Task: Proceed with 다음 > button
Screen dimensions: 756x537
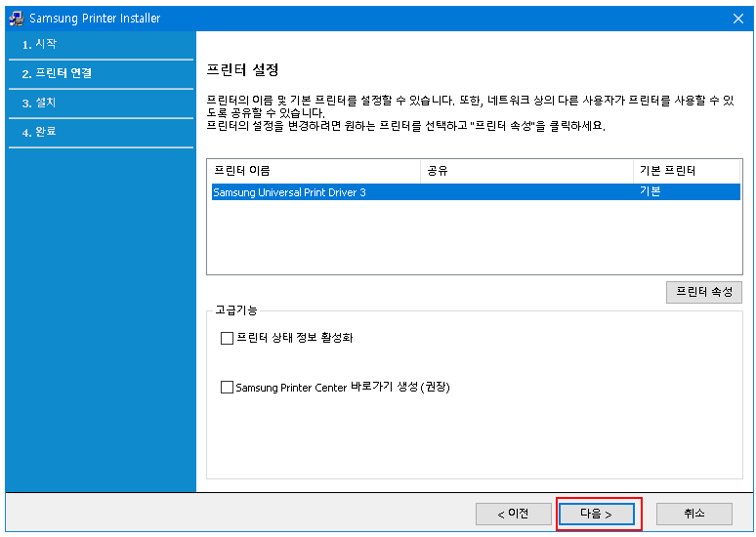Action: tap(597, 514)
